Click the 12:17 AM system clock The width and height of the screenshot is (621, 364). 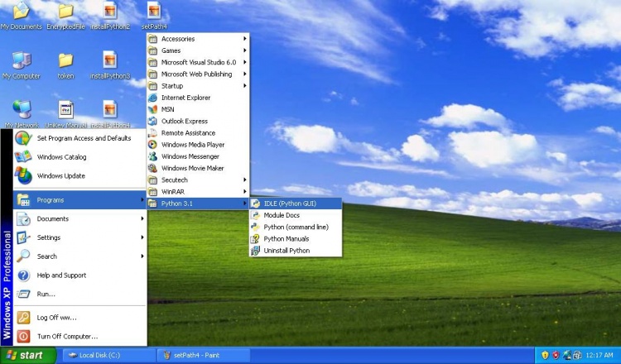coord(600,355)
